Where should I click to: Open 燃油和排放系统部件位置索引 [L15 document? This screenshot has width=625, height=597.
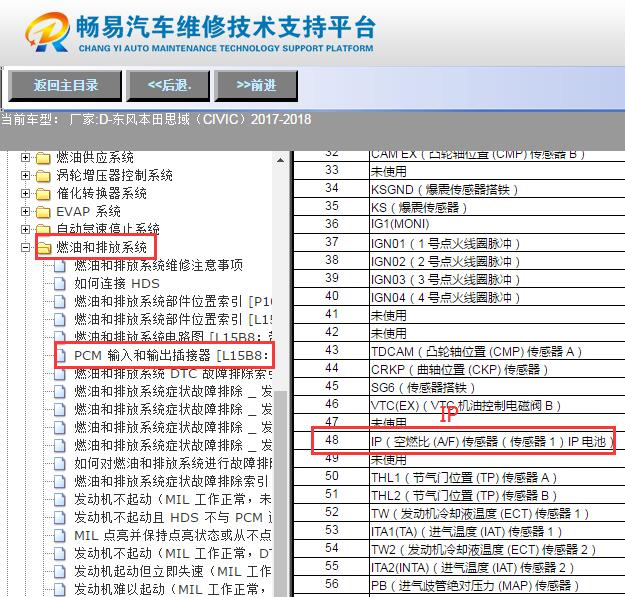tap(173, 320)
